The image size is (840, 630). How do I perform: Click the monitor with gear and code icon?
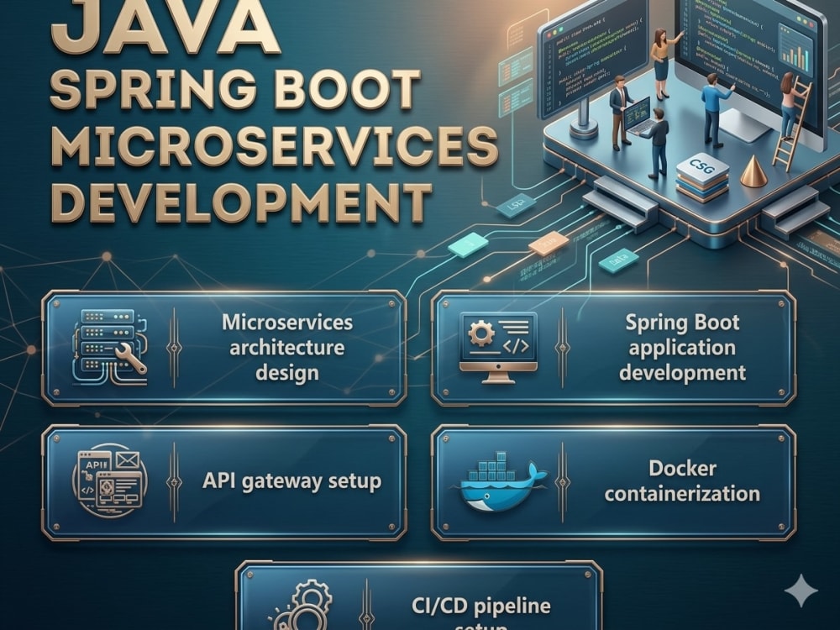498,347
